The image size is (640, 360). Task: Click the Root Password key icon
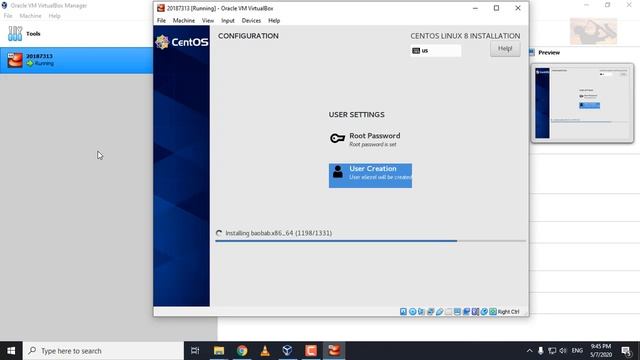pos(337,138)
